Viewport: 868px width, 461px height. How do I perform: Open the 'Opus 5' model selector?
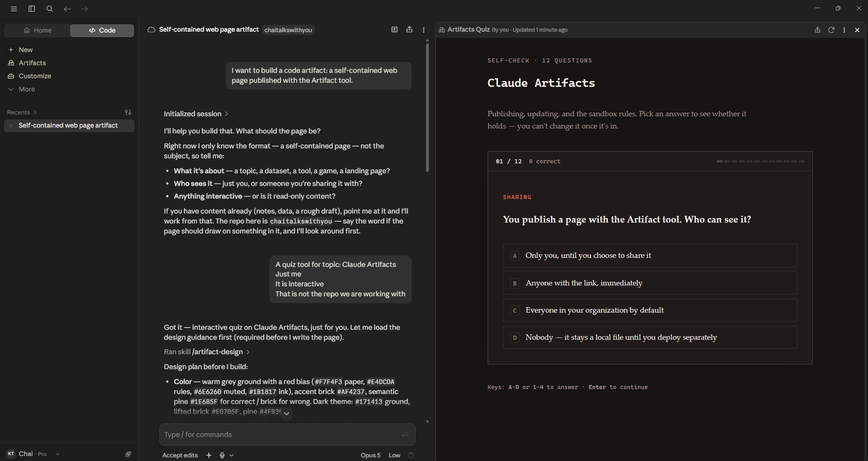tap(370, 455)
